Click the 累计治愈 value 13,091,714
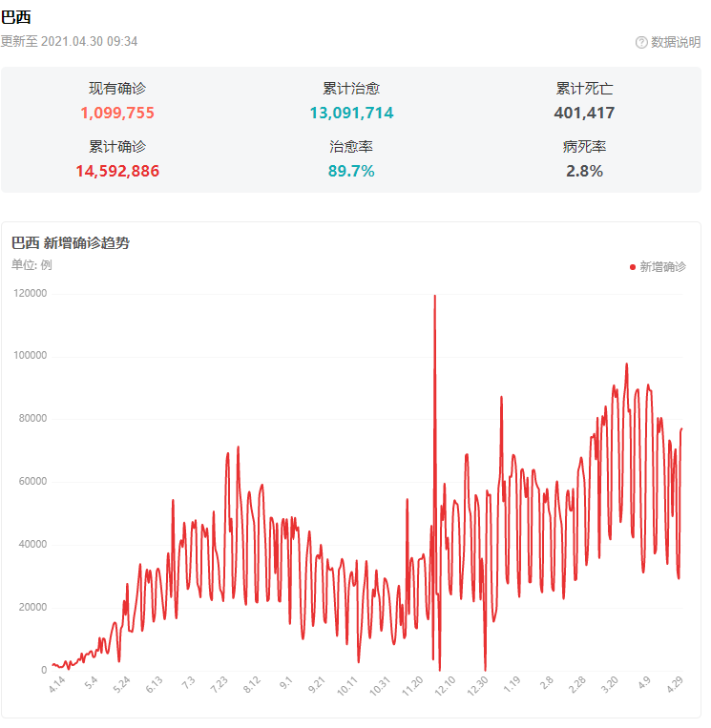711x728 pixels. (x=351, y=113)
